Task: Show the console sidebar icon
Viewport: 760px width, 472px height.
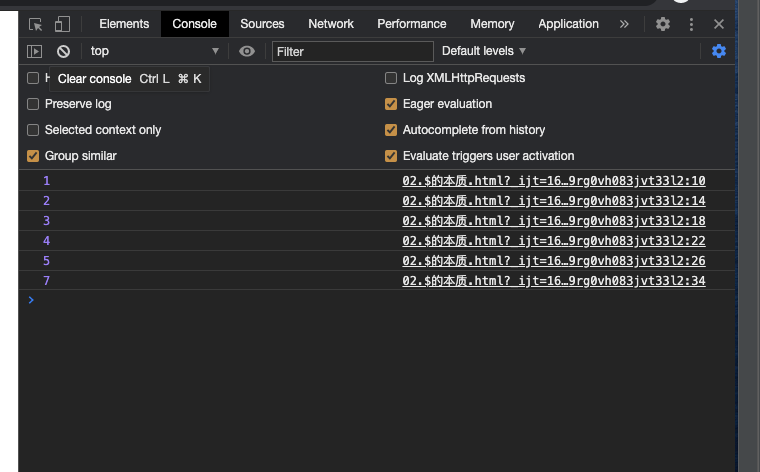Action: point(34,51)
